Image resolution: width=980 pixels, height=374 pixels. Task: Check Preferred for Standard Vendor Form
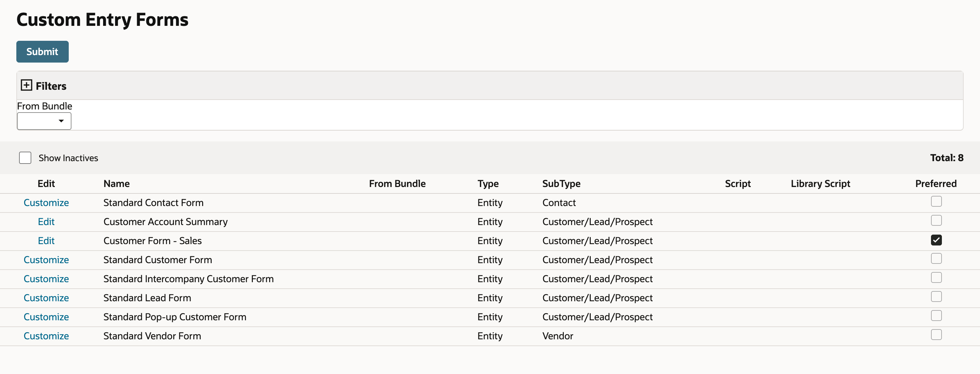coord(936,335)
